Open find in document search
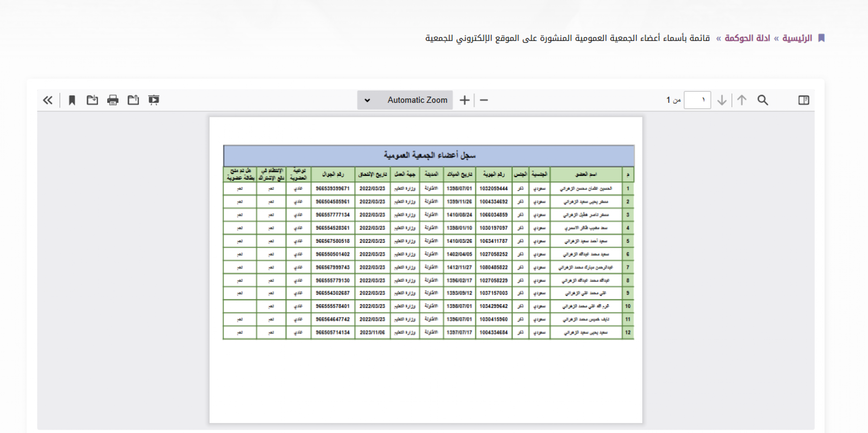 click(763, 100)
